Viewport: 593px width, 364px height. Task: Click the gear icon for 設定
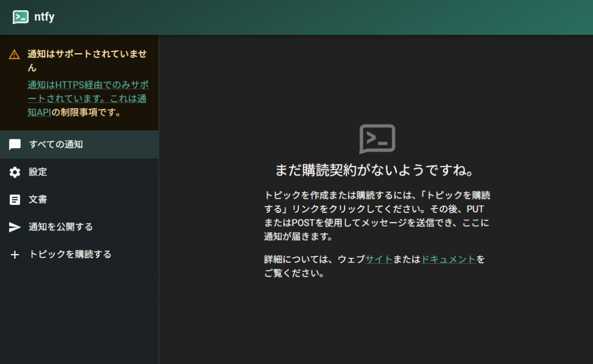[x=15, y=172]
